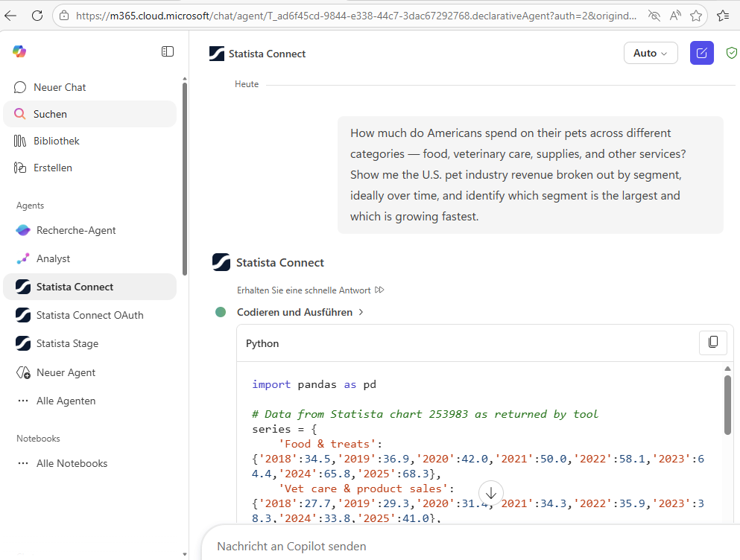This screenshot has width=740, height=560.
Task: Click the user question message bubble
Action: [531, 175]
